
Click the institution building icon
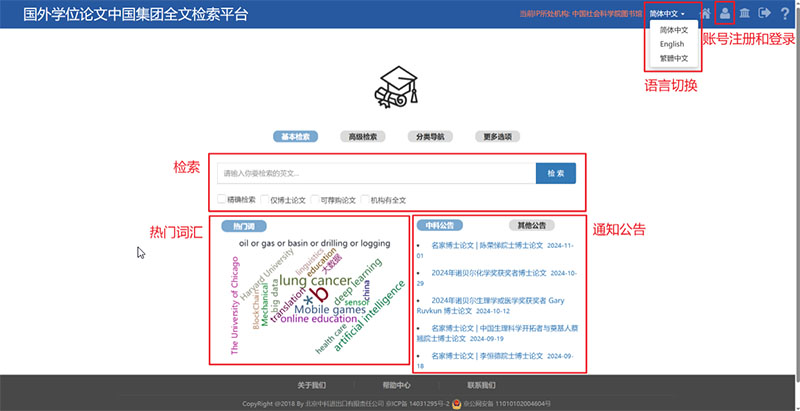click(x=745, y=13)
